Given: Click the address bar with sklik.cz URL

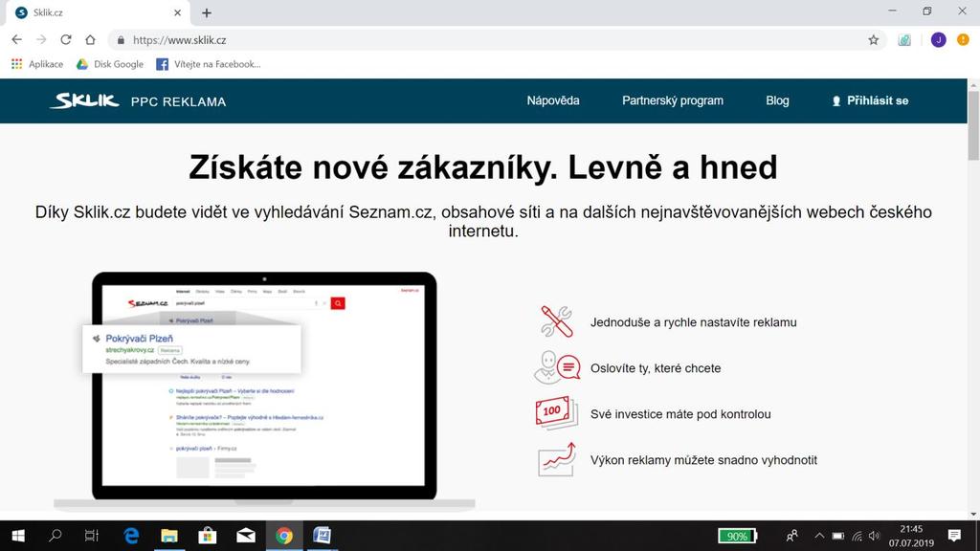Looking at the screenshot, I should 497,40.
